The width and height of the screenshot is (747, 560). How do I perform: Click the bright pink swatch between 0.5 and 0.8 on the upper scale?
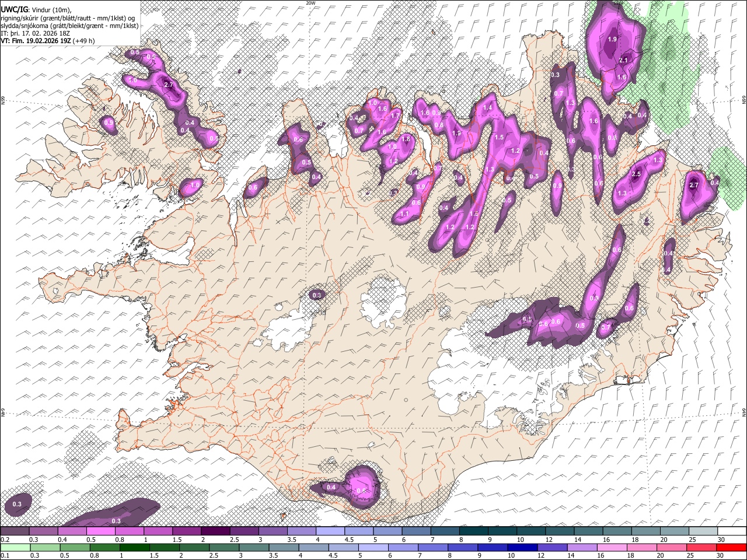point(101,531)
